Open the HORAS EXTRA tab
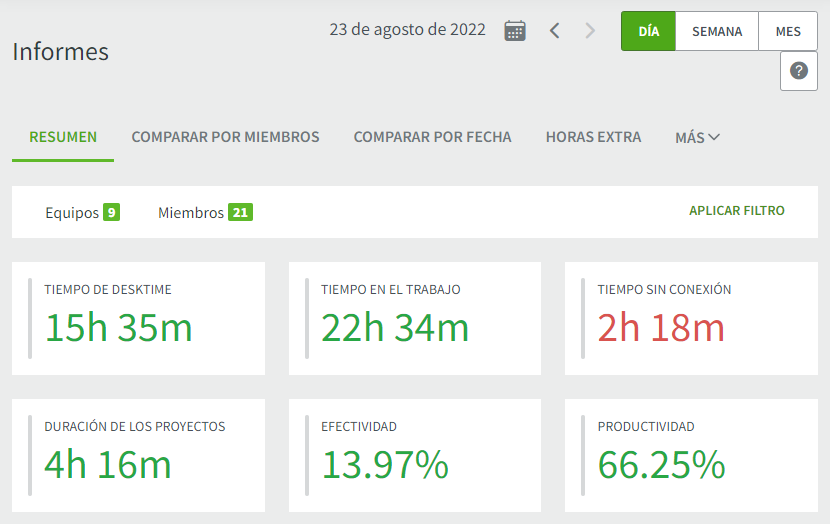Screen dimensions: 830x524 pyautogui.click(x=593, y=137)
